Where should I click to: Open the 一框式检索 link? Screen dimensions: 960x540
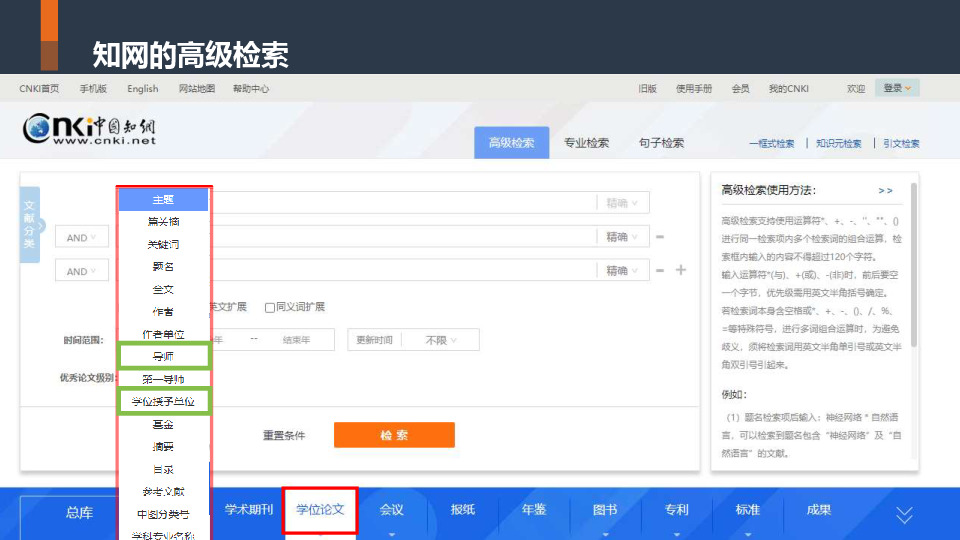point(771,144)
